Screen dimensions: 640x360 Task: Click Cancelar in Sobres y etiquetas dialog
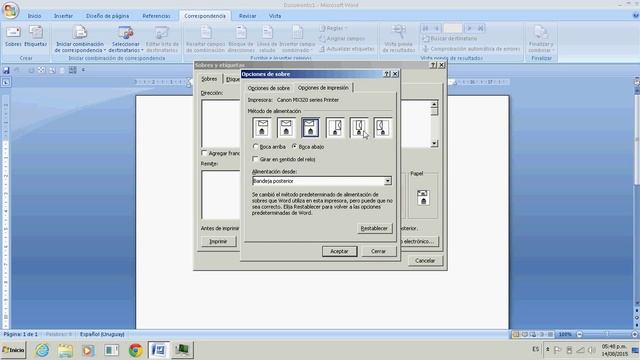(425, 260)
